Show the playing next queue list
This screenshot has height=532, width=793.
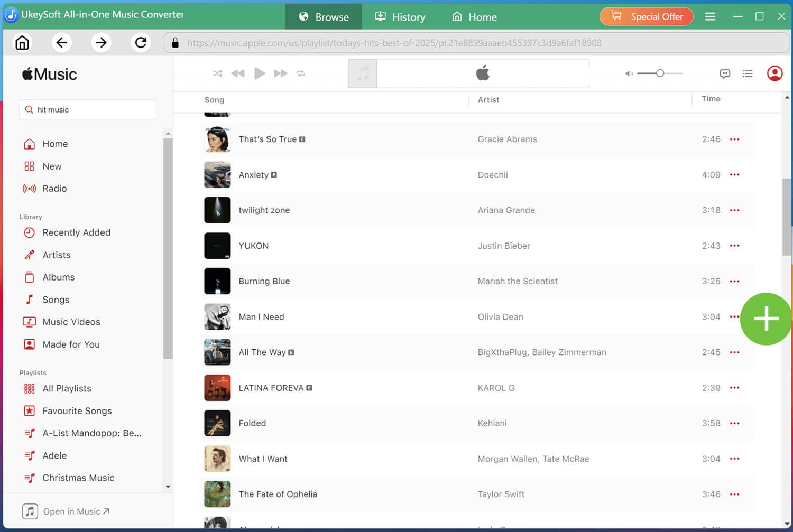coord(747,73)
